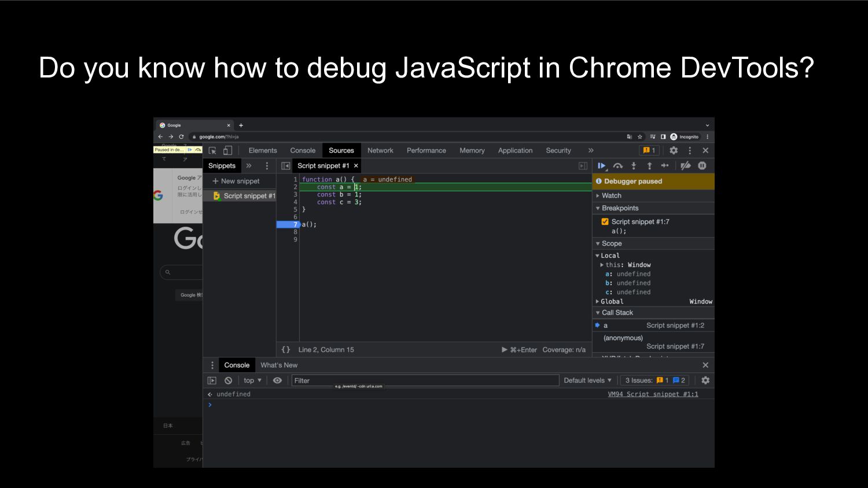
Task: Uncheck the Script snippet #1:7 breakpoint
Action: 605,221
